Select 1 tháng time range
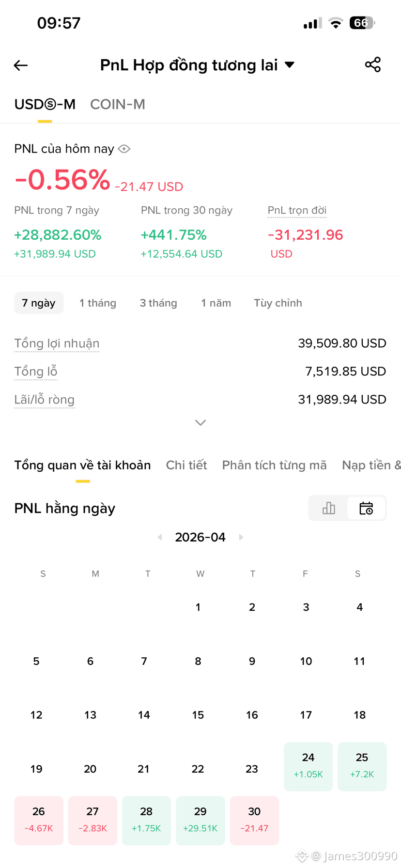The image size is (401, 868). pyautogui.click(x=98, y=303)
